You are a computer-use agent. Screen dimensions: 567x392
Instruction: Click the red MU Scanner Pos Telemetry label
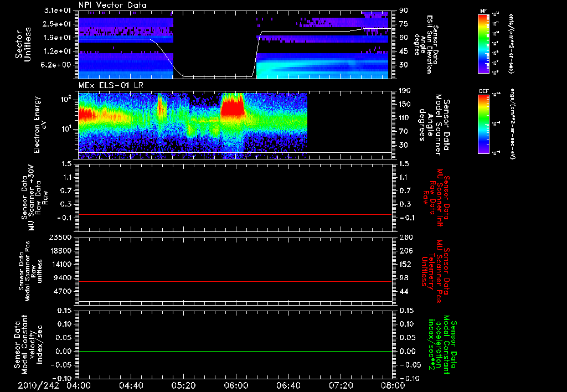pos(436,271)
